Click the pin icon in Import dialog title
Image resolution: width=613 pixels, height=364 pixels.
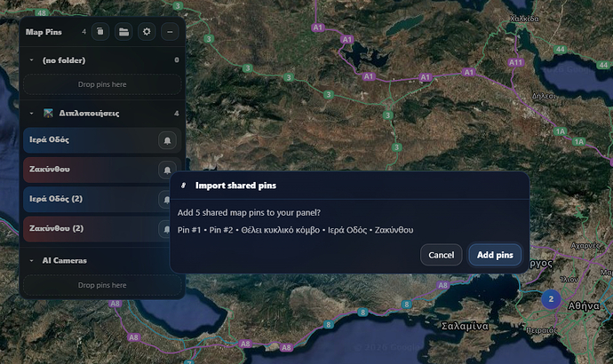point(183,186)
